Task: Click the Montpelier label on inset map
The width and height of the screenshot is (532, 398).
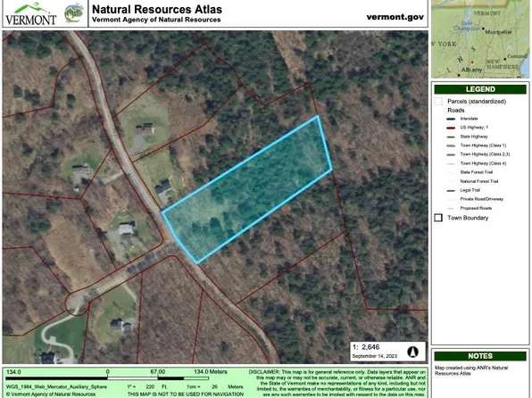Action: coord(498,32)
